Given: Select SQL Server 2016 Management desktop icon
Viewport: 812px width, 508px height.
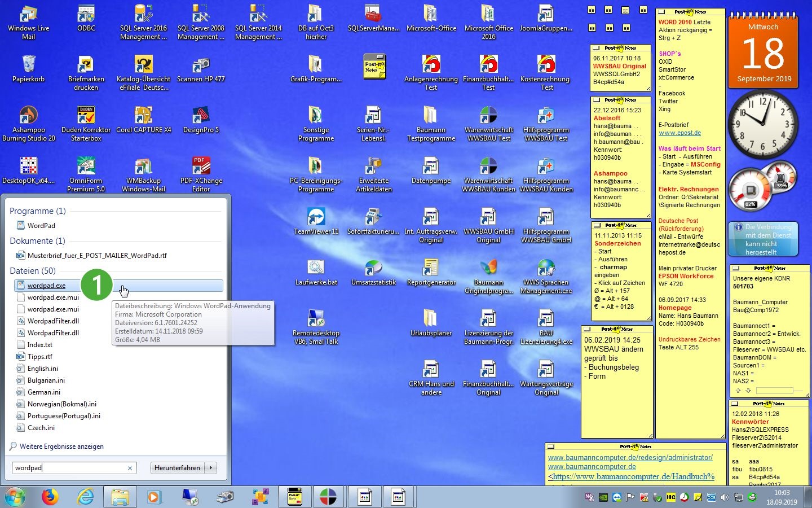Looking at the screenshot, I should click(x=143, y=23).
